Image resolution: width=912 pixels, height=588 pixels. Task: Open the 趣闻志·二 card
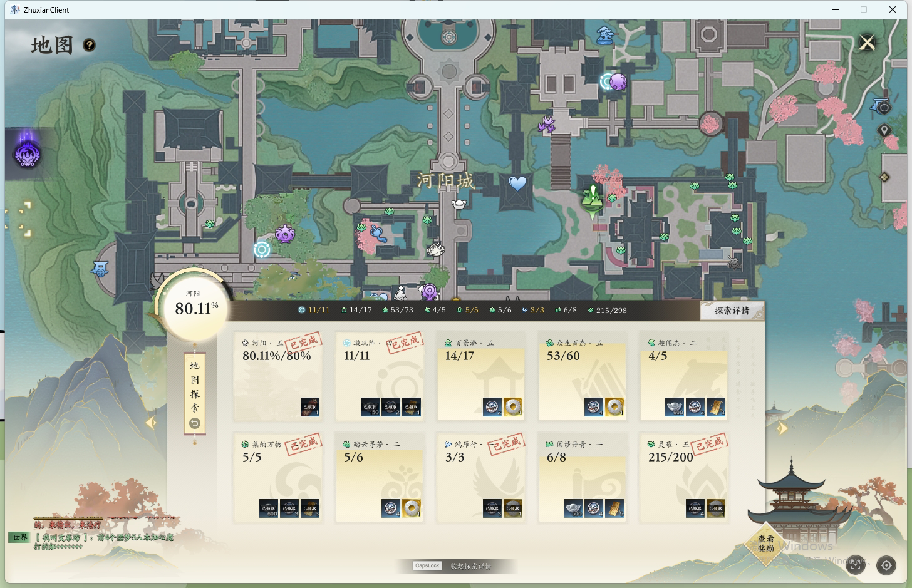tap(684, 376)
